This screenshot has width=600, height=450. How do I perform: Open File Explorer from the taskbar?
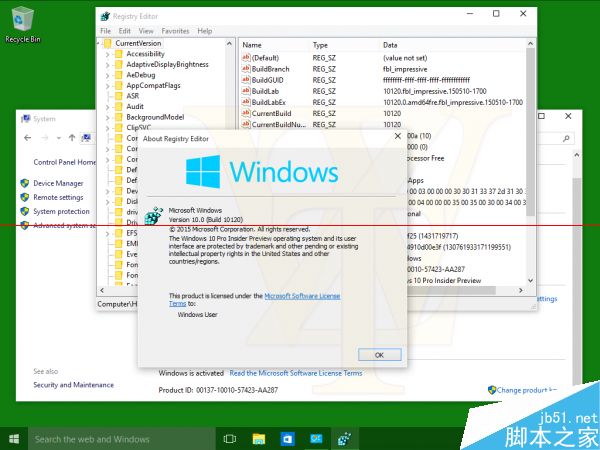pyautogui.click(x=259, y=439)
